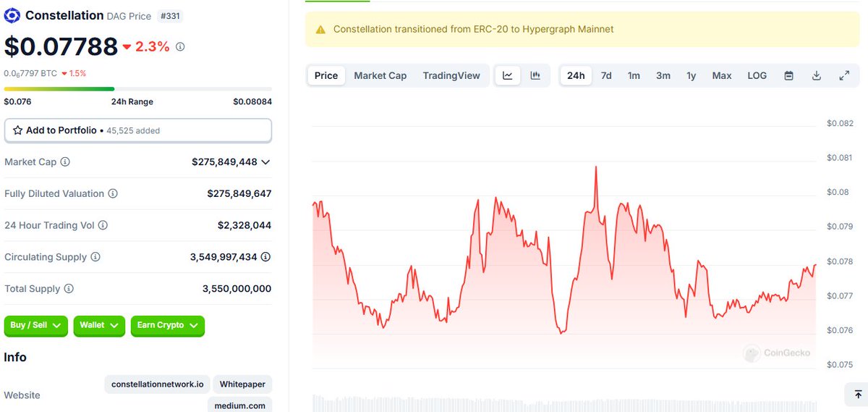This screenshot has height=412, width=868.
Task: Expand the Market Cap value chevron
Action: [x=265, y=162]
